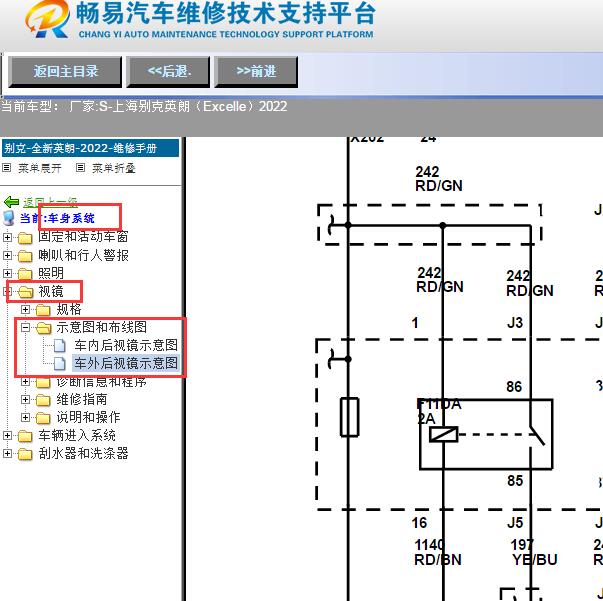The image size is (603, 601).
Task: Expand the 固定和活动车窗 folder
Action: [7, 237]
